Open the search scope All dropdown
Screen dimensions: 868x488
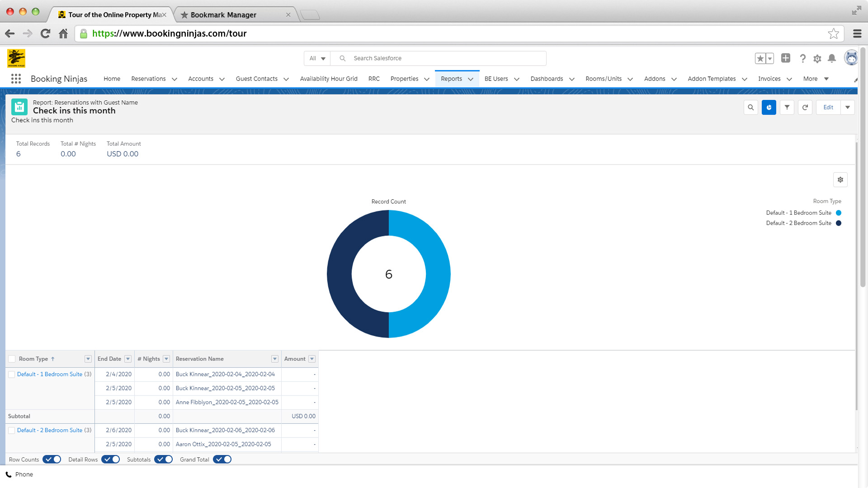pyautogui.click(x=317, y=58)
